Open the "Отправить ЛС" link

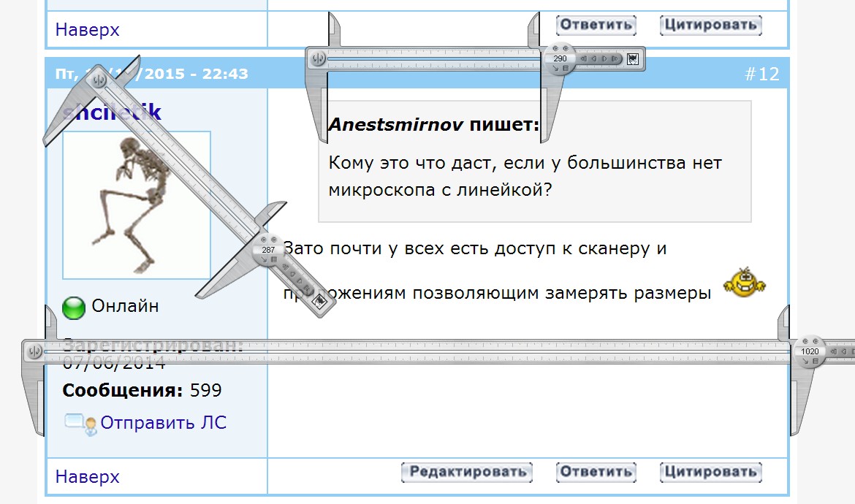pos(163,422)
